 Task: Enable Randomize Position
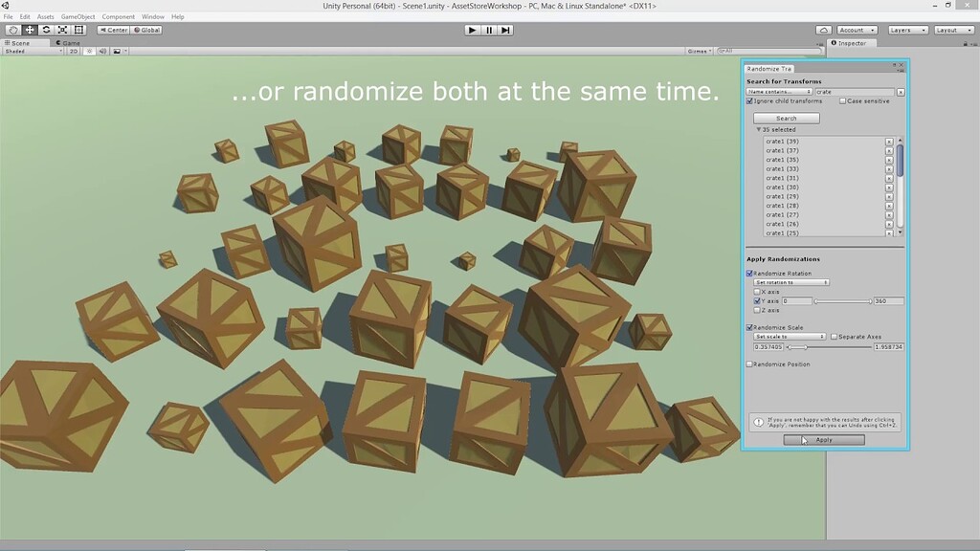pyautogui.click(x=750, y=364)
